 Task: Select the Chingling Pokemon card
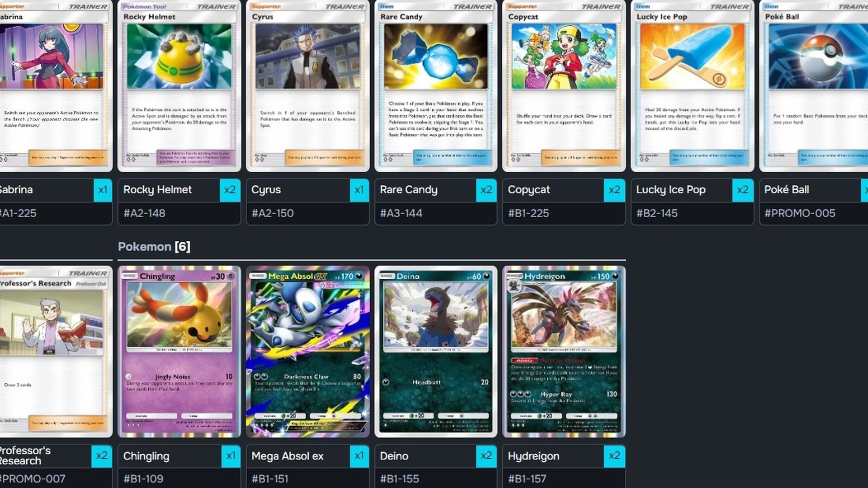179,352
